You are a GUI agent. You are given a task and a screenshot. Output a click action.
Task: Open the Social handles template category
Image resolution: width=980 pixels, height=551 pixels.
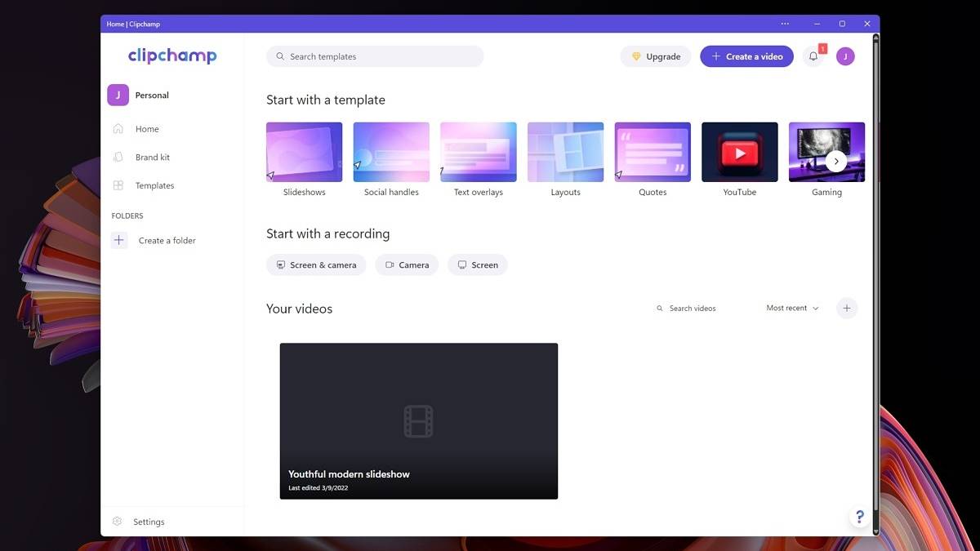pyautogui.click(x=391, y=160)
